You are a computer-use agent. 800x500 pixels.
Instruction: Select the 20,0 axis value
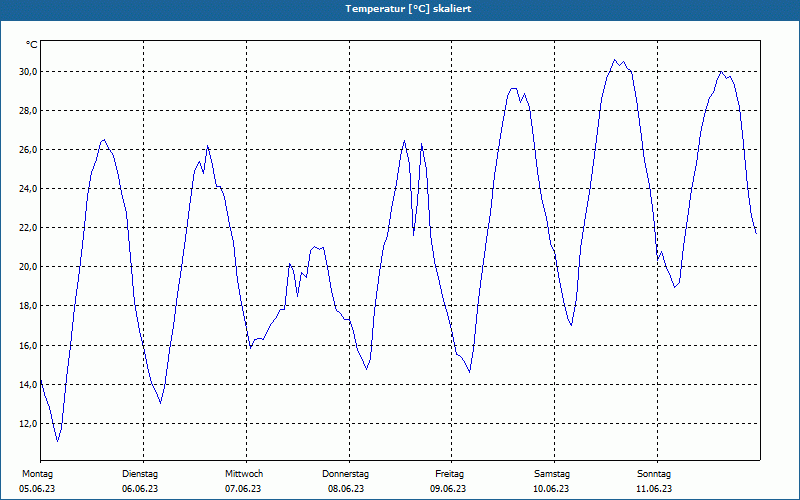(29, 267)
